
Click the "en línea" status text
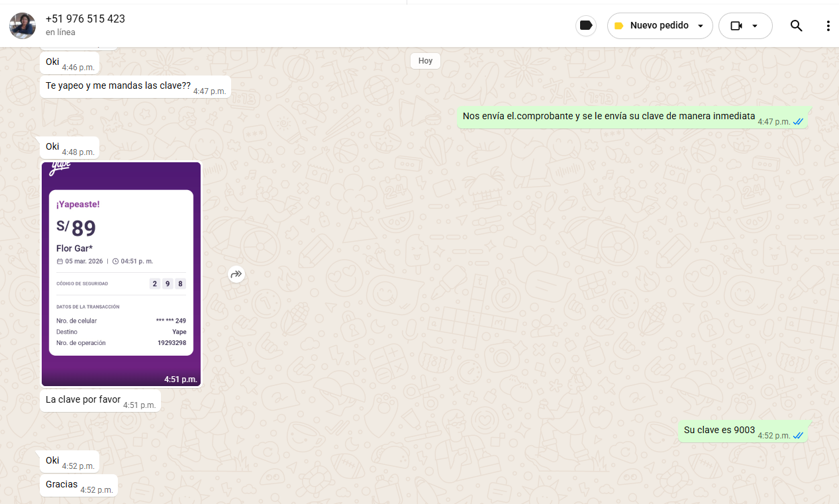pos(60,32)
